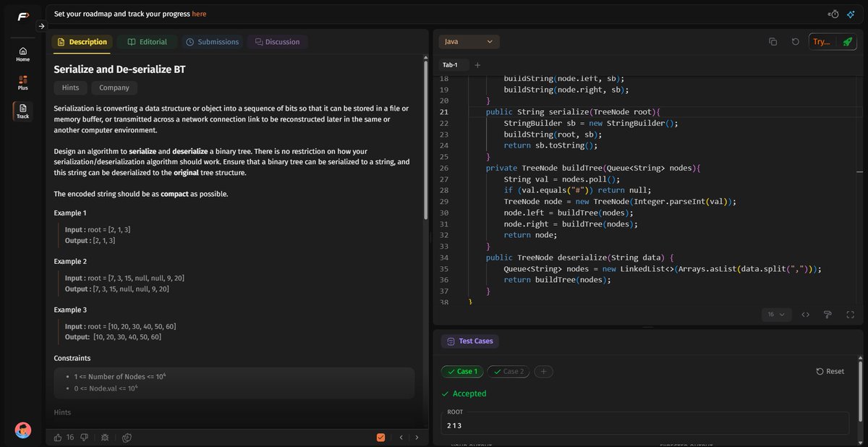
Task: Show the Test Cases panel tab
Action: point(470,341)
